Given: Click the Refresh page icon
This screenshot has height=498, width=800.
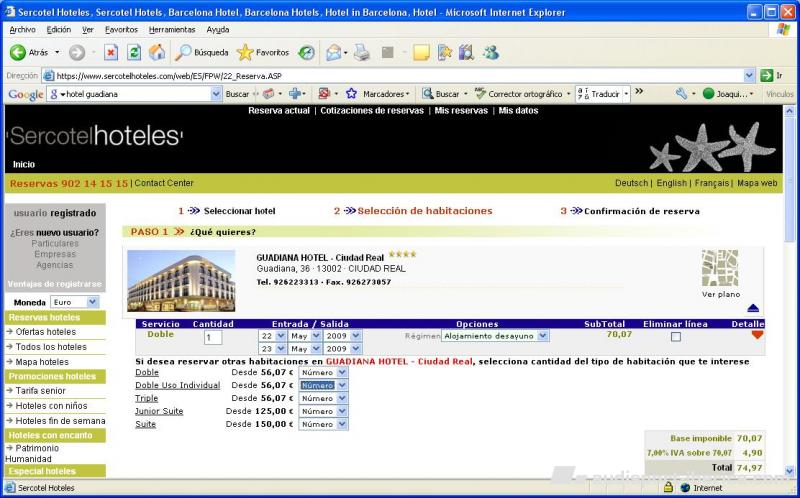Looking at the screenshot, I should point(134,52).
